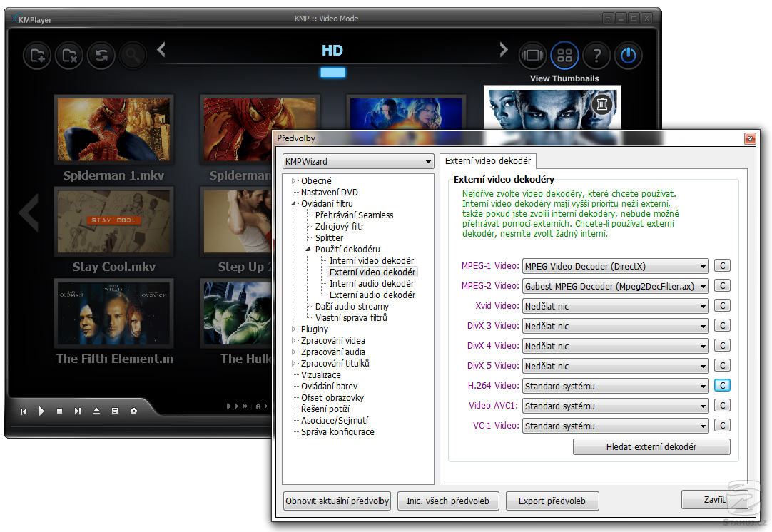
Task: Click the add folder icon in KMPlayer
Action: point(37,56)
